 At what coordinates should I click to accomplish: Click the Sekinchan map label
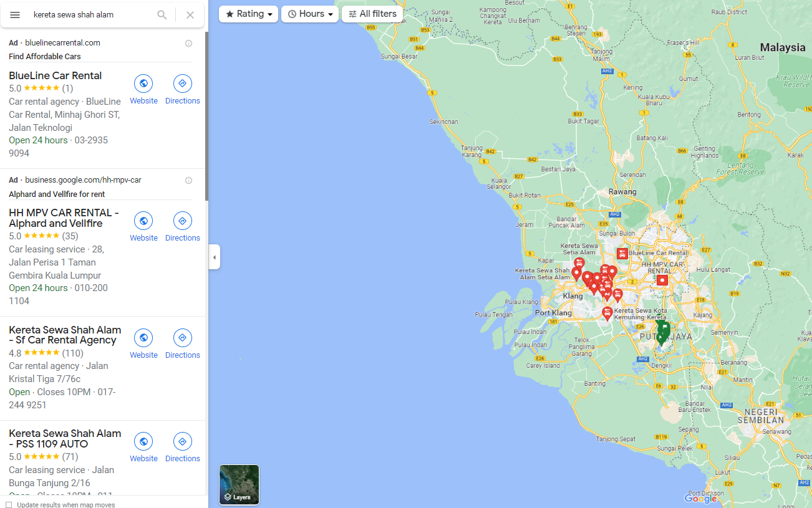pyautogui.click(x=443, y=122)
